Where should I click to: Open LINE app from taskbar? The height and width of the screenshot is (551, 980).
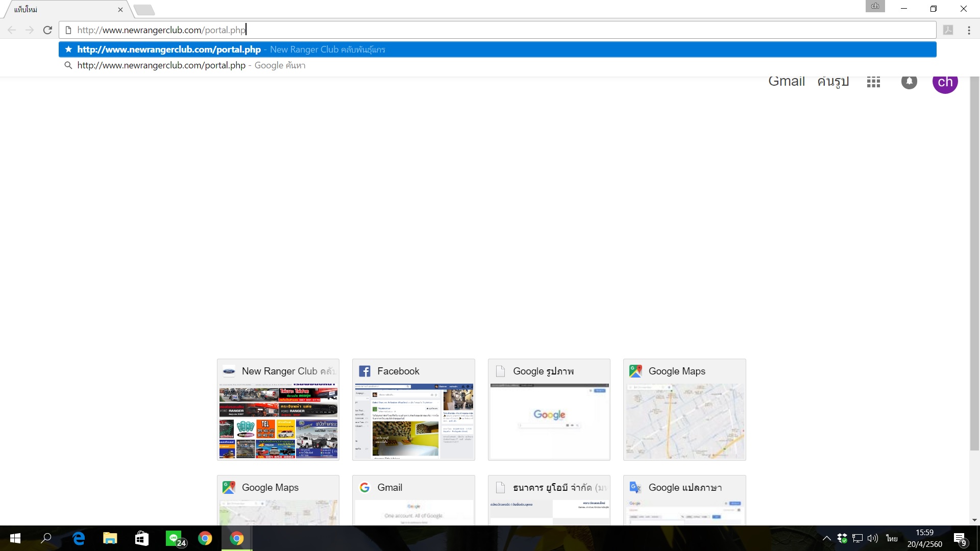click(x=174, y=538)
